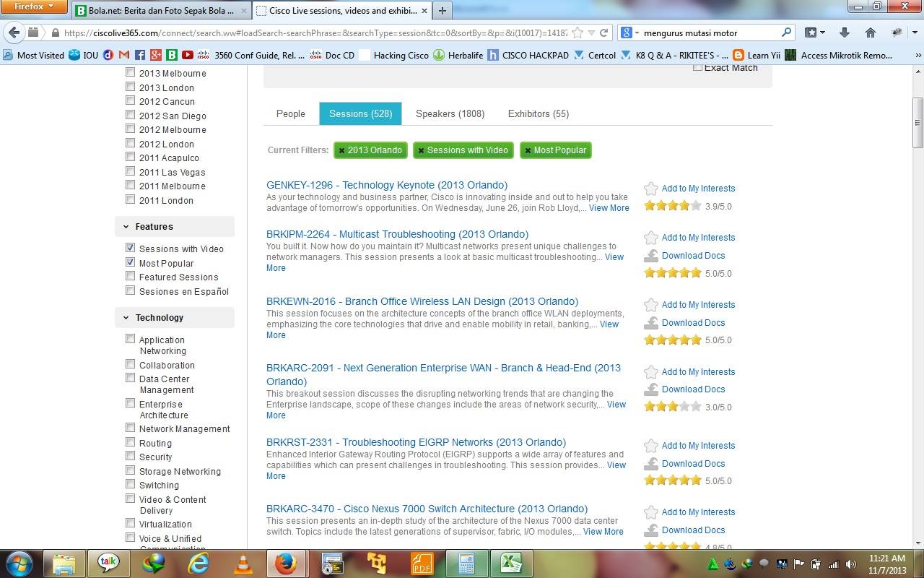
Task: Click star icon for GENKEY-1296 Add to My Interests
Action: pyautogui.click(x=651, y=189)
